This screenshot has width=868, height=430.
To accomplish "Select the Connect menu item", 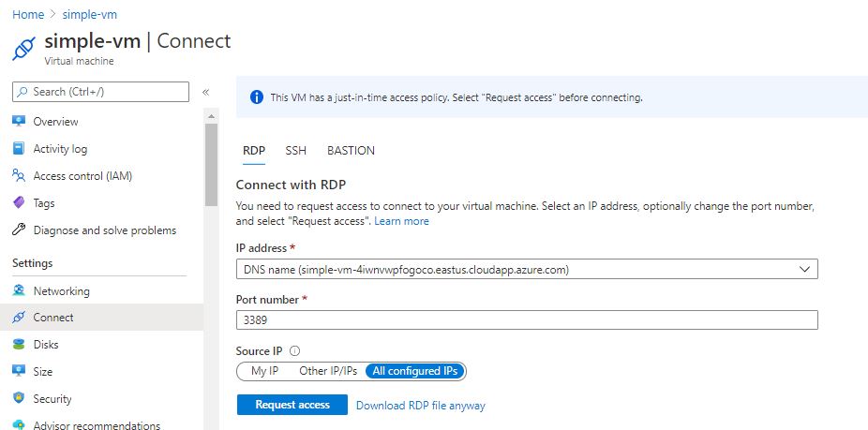I will point(102,317).
